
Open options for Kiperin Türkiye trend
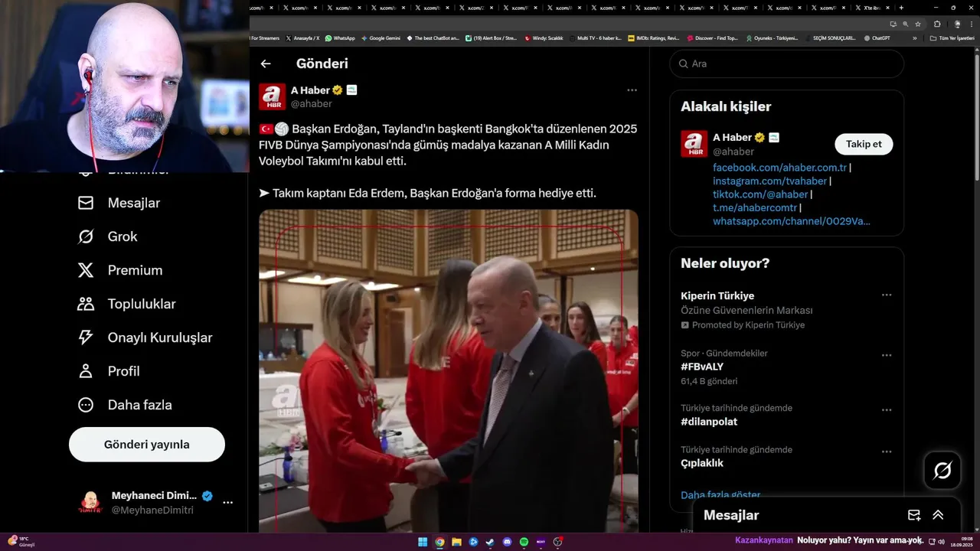coord(887,295)
